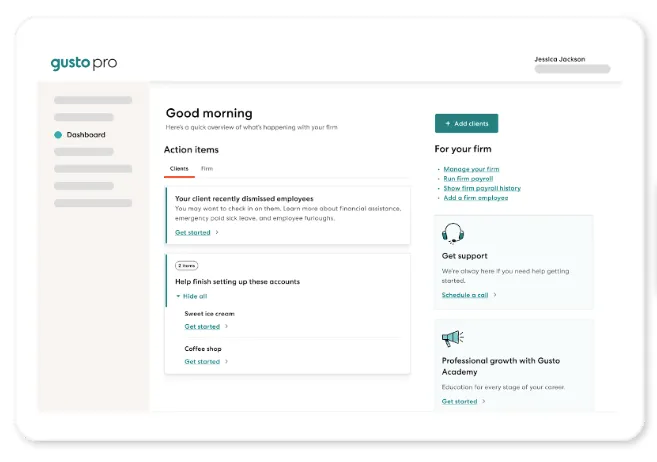The height and width of the screenshot is (462, 657).
Task: Click the megaphone Gusto Academy icon
Action: [x=453, y=338]
